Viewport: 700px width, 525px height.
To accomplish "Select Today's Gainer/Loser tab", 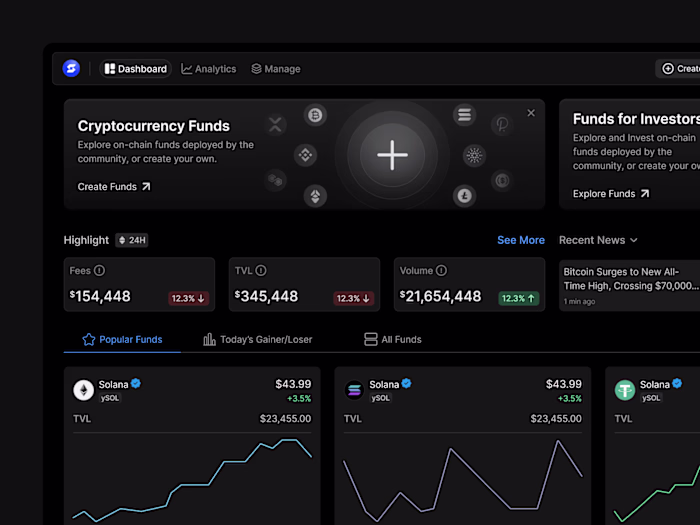I will [258, 339].
